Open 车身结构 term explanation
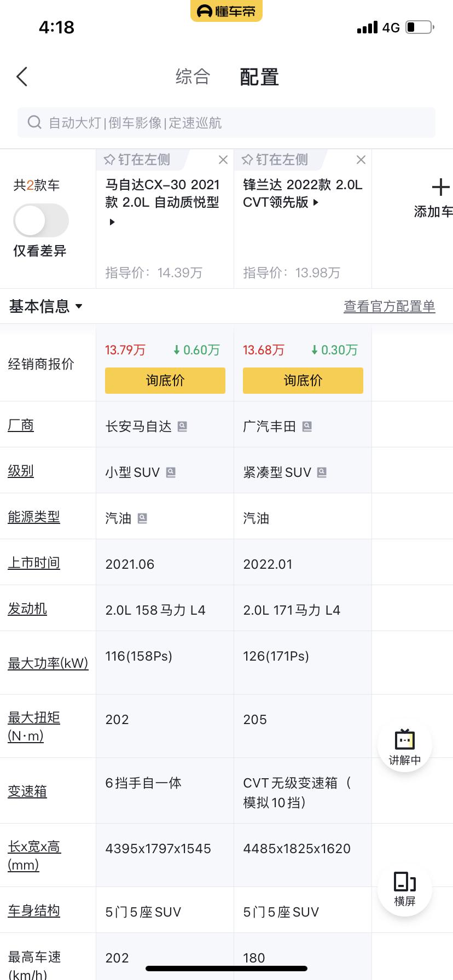 34,911
